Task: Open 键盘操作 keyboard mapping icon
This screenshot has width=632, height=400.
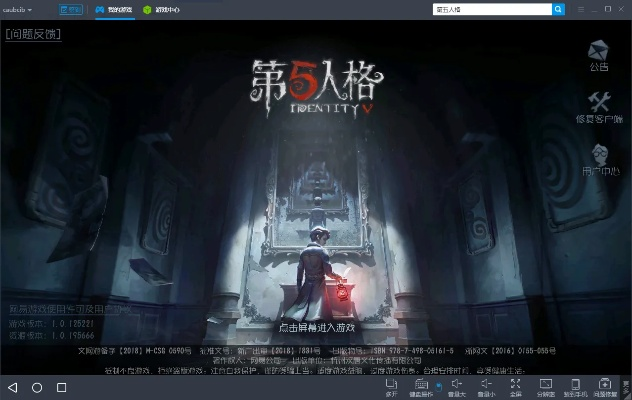Action: click(x=421, y=388)
